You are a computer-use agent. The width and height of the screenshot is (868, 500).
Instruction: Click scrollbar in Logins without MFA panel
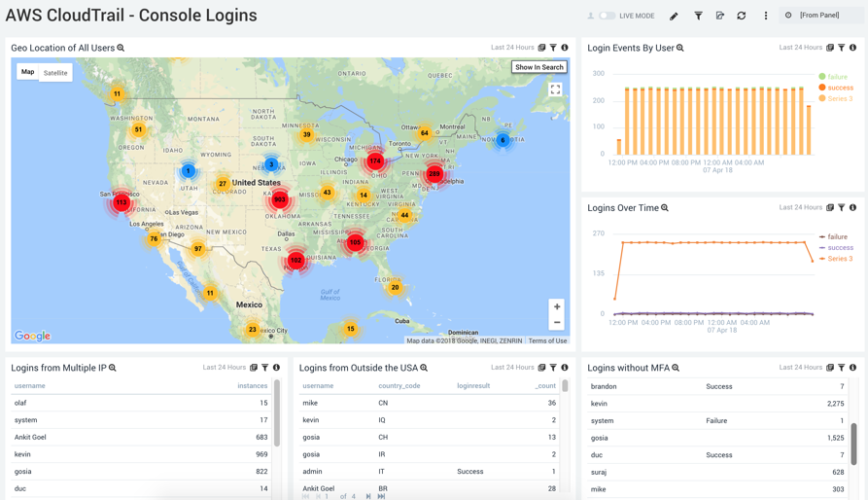click(x=854, y=445)
